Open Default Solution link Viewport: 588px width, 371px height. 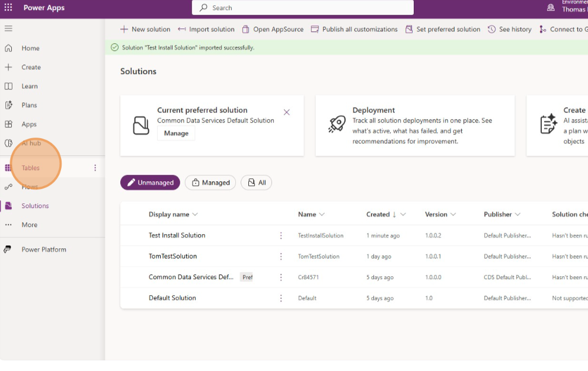[172, 298]
